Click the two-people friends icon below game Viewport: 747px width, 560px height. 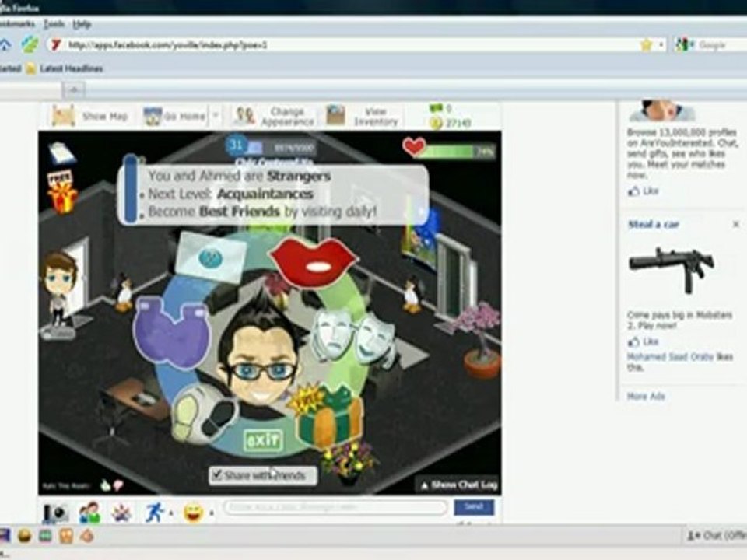[89, 513]
